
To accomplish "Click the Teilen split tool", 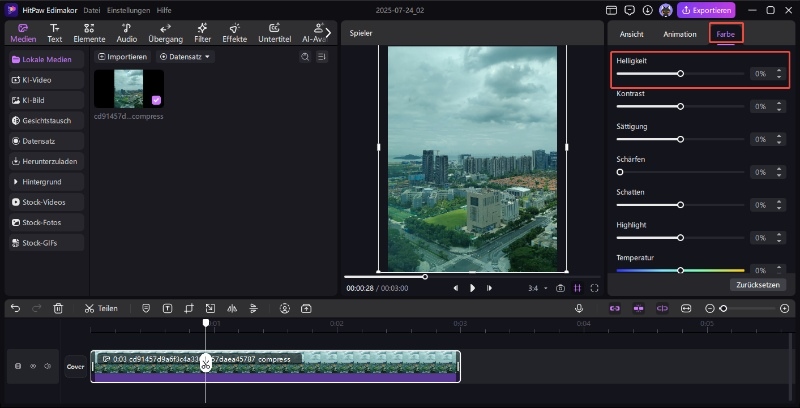I will tap(101, 309).
